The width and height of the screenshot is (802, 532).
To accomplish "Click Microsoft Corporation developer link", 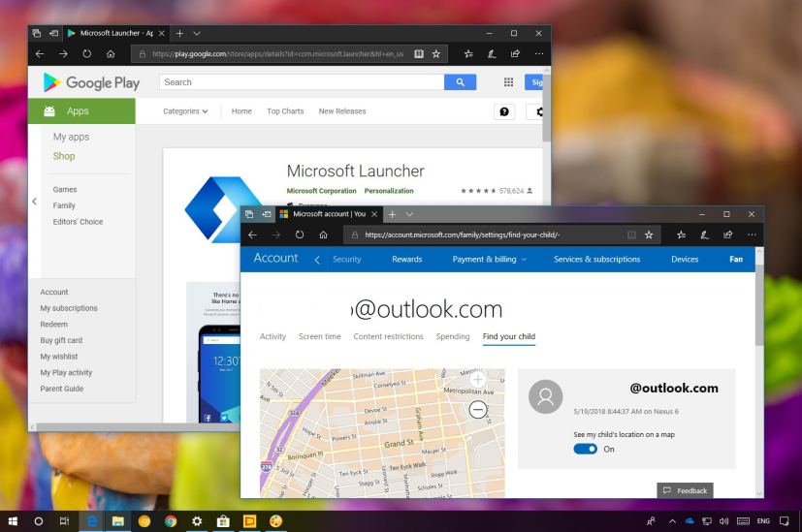I will (321, 191).
